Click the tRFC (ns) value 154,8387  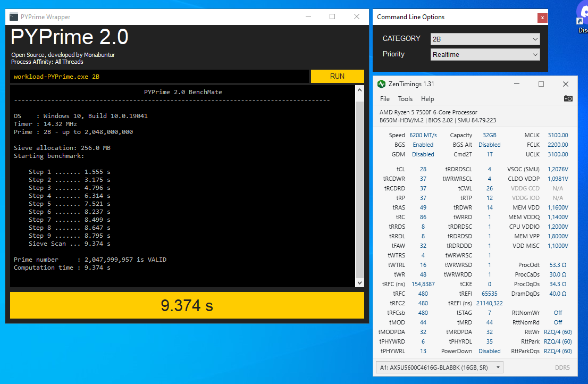[423, 284]
